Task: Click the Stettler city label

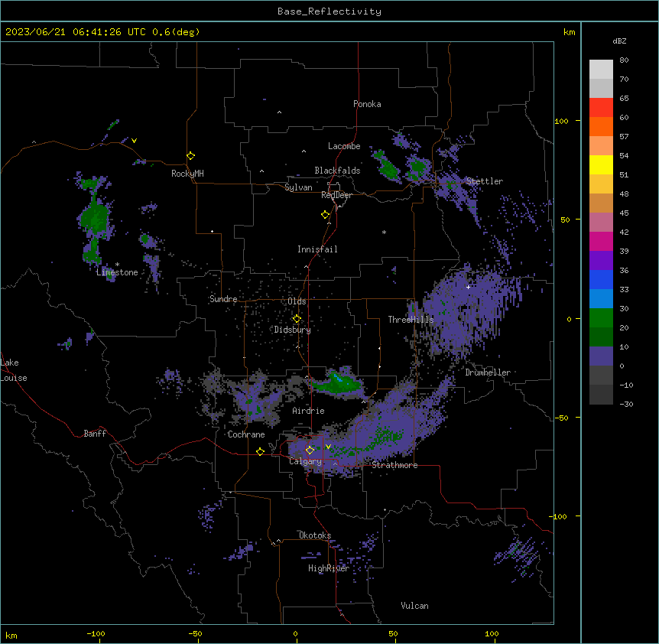Action: (x=485, y=181)
